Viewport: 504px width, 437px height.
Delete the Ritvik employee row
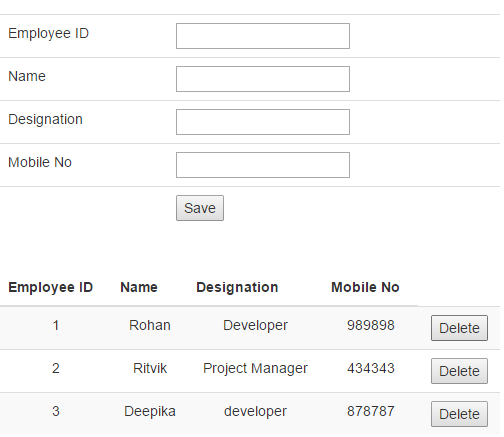[459, 371]
